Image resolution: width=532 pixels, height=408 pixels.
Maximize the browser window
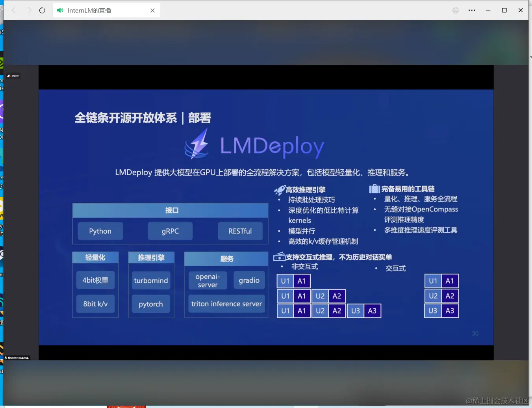[x=504, y=10]
